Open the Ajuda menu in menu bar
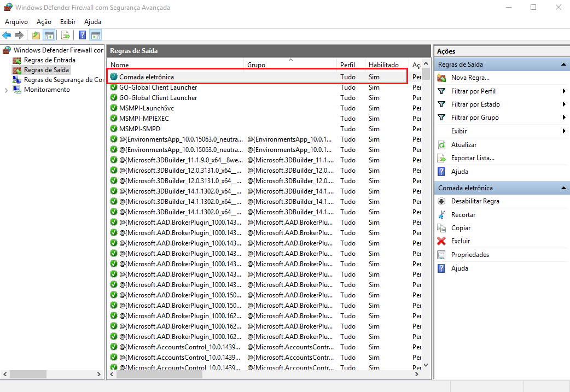The width and height of the screenshot is (570, 392). (92, 22)
